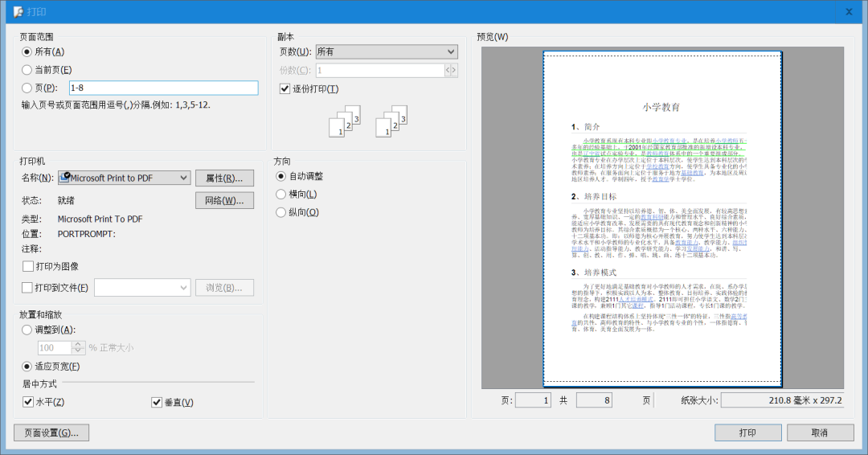Click the left collated pages icon

(345, 121)
